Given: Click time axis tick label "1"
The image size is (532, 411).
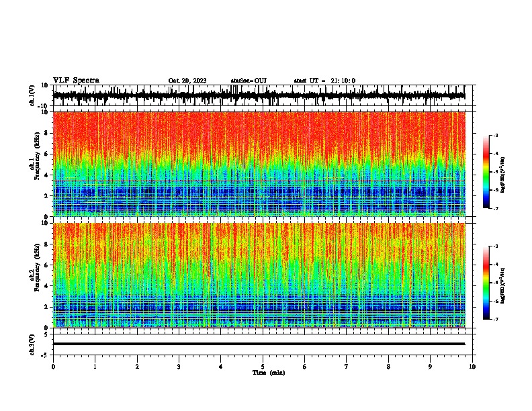Looking at the screenshot, I should tap(95, 367).
